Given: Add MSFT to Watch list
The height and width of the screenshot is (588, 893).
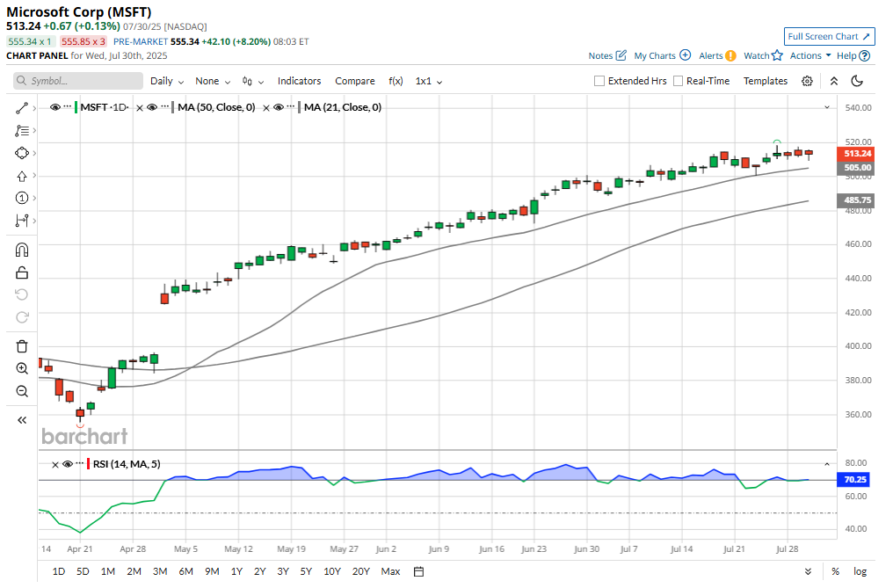Looking at the screenshot, I should click(763, 55).
